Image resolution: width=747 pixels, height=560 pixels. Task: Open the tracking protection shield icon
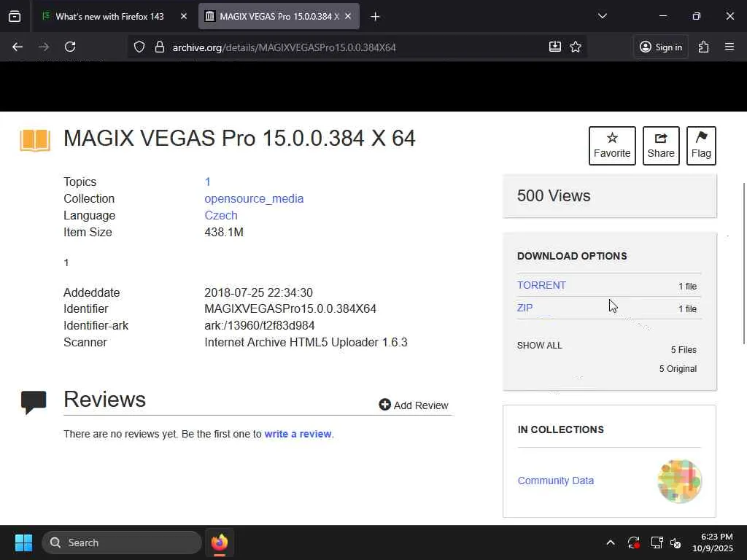coord(139,47)
